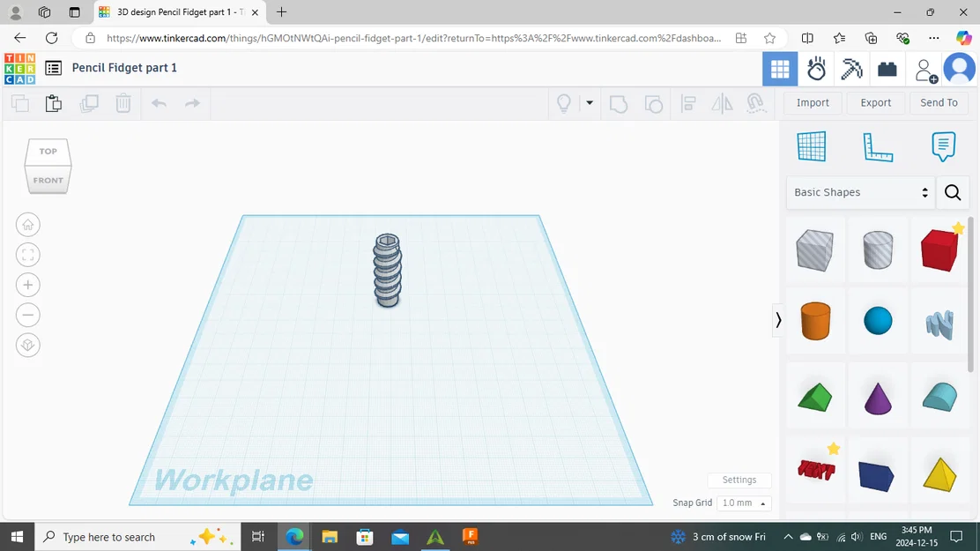Click the taskbar search box
Image resolution: width=980 pixels, height=551 pixels.
coord(137,537)
